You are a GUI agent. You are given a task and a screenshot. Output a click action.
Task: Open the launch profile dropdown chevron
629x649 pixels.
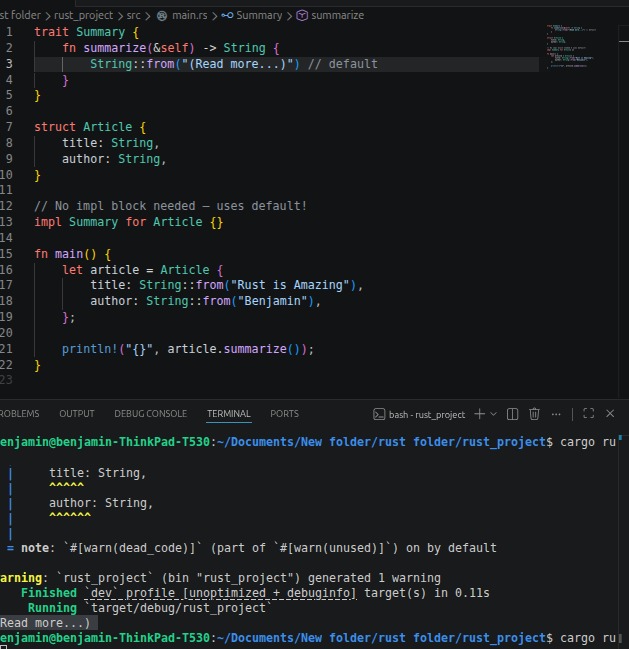[x=493, y=414]
